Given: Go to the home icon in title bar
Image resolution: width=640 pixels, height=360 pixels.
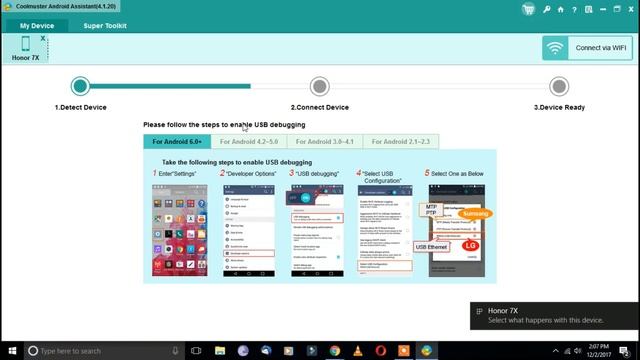Looking at the screenshot, I should pos(560,9).
